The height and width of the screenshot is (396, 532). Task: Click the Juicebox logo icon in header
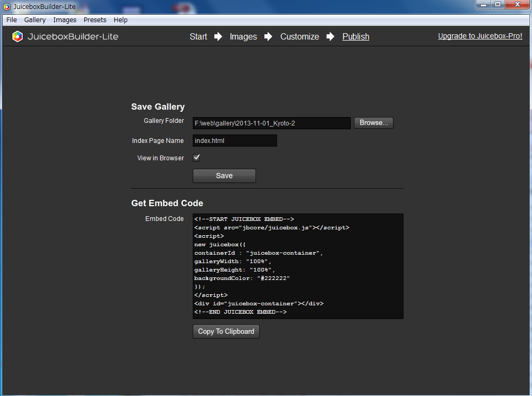coord(17,36)
